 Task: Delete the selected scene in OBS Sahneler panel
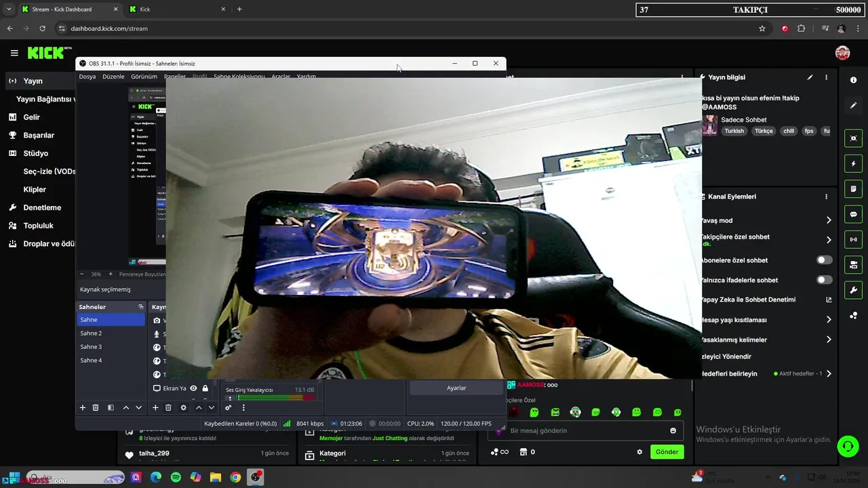pos(96,407)
